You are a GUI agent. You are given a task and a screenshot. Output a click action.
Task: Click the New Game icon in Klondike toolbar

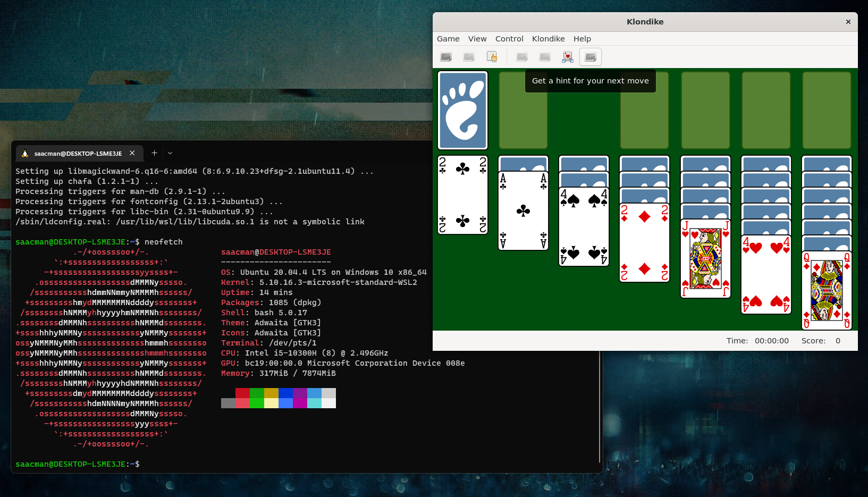tap(446, 57)
